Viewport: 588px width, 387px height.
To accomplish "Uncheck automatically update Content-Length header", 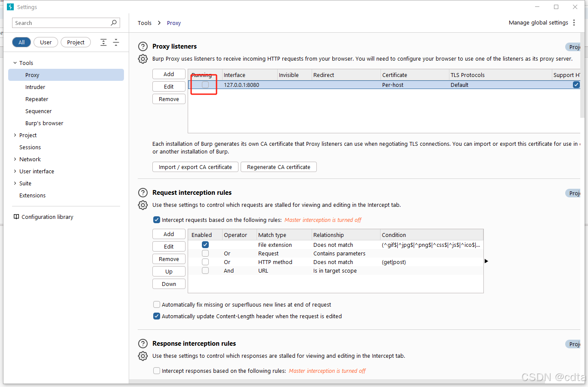I will [x=157, y=316].
